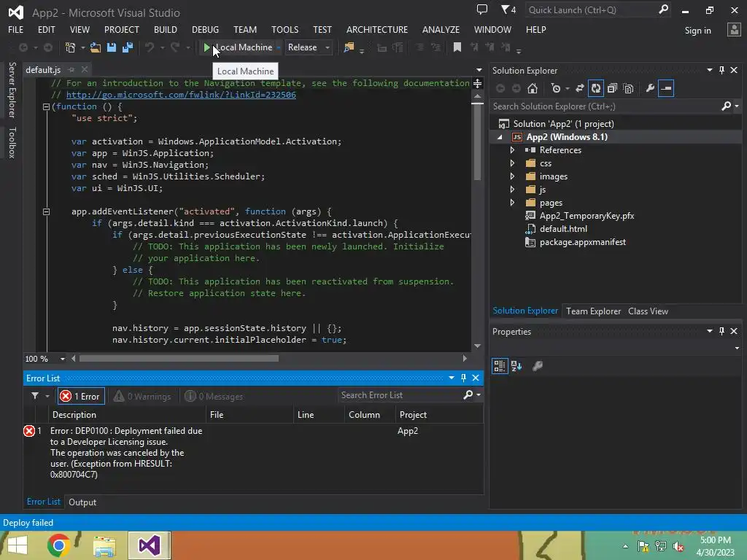
Task: Open file with the folder toolbar icon
Action: [96, 47]
